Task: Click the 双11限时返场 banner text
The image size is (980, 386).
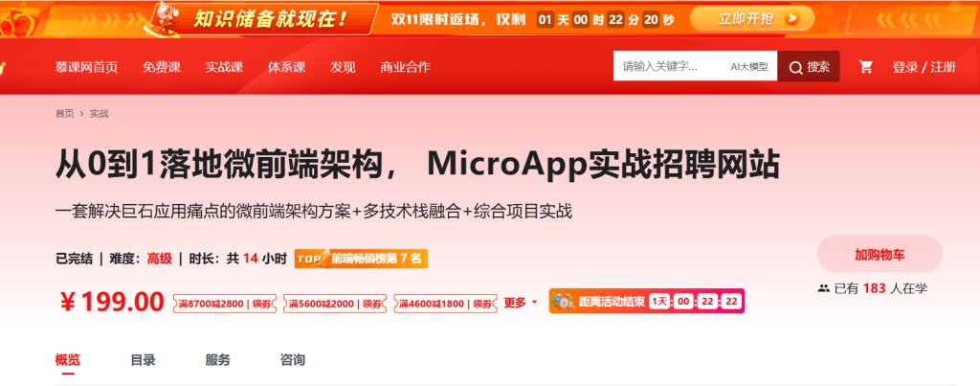Action: pyautogui.click(x=457, y=19)
